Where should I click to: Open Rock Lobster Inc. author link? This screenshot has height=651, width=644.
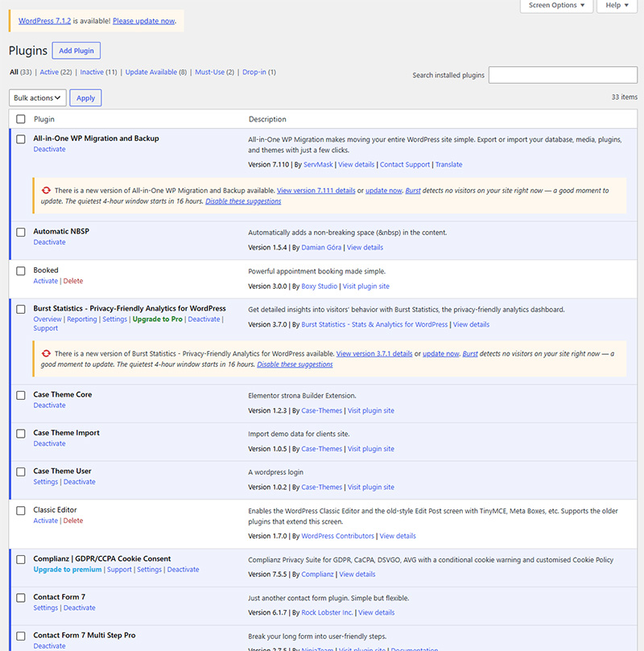click(327, 612)
